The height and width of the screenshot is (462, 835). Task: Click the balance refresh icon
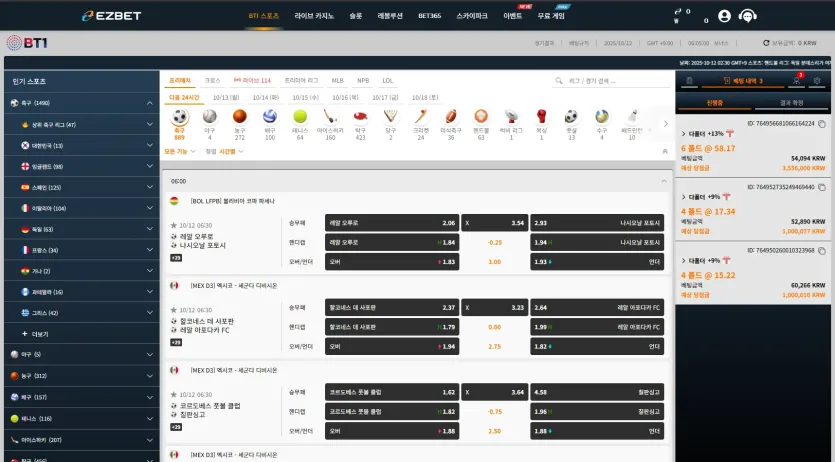tap(766, 43)
